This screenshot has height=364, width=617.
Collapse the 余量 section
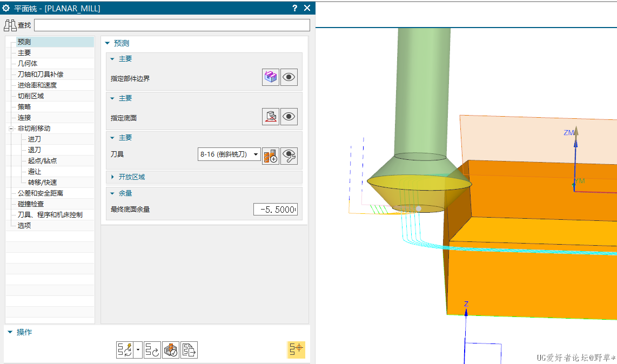tap(113, 193)
